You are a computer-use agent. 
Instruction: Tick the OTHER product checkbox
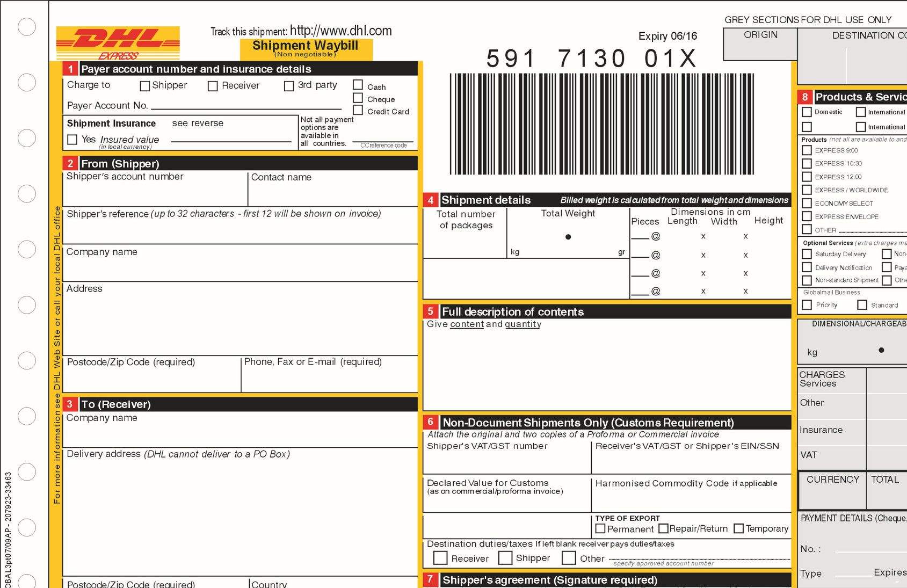pos(807,230)
